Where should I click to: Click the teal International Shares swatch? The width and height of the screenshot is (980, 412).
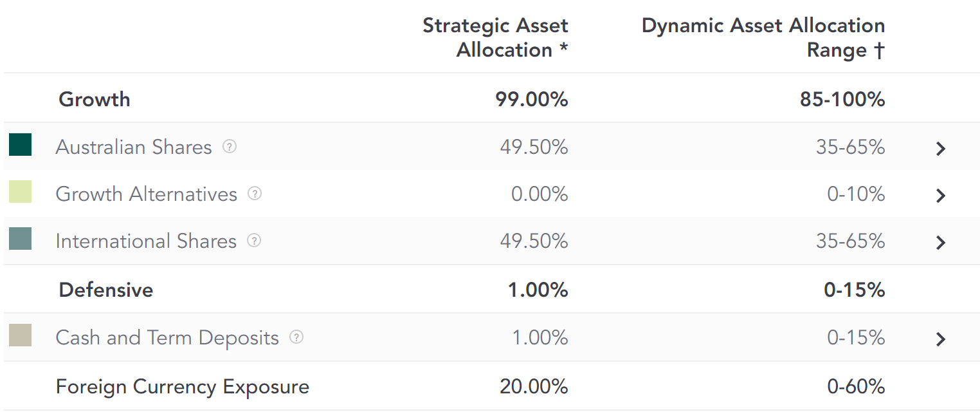20,239
